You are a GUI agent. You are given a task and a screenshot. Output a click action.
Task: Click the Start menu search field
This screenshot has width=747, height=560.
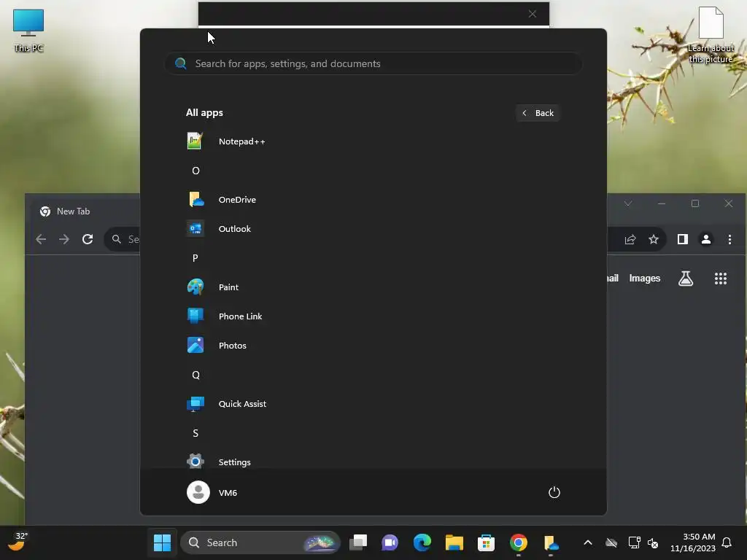(373, 64)
